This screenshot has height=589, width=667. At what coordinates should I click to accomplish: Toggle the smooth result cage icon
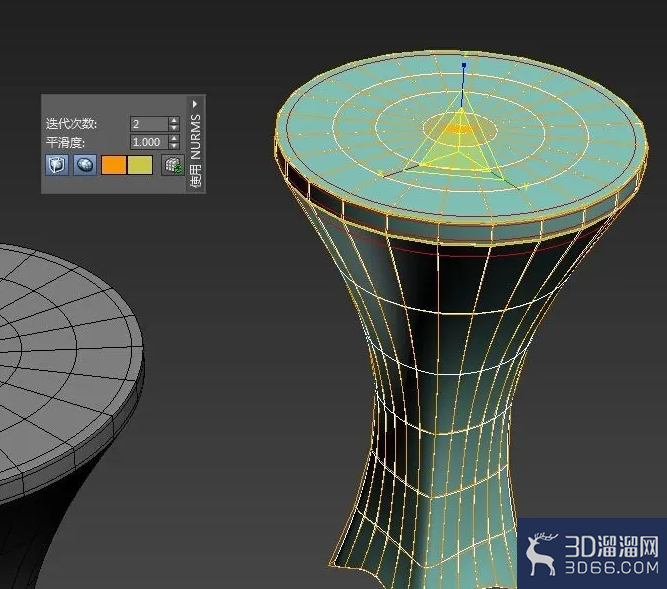57,165
